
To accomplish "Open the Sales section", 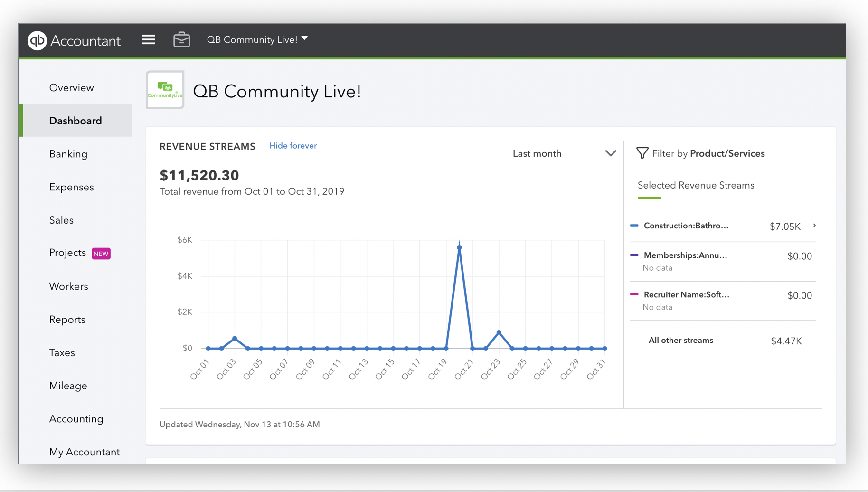I will coord(61,220).
